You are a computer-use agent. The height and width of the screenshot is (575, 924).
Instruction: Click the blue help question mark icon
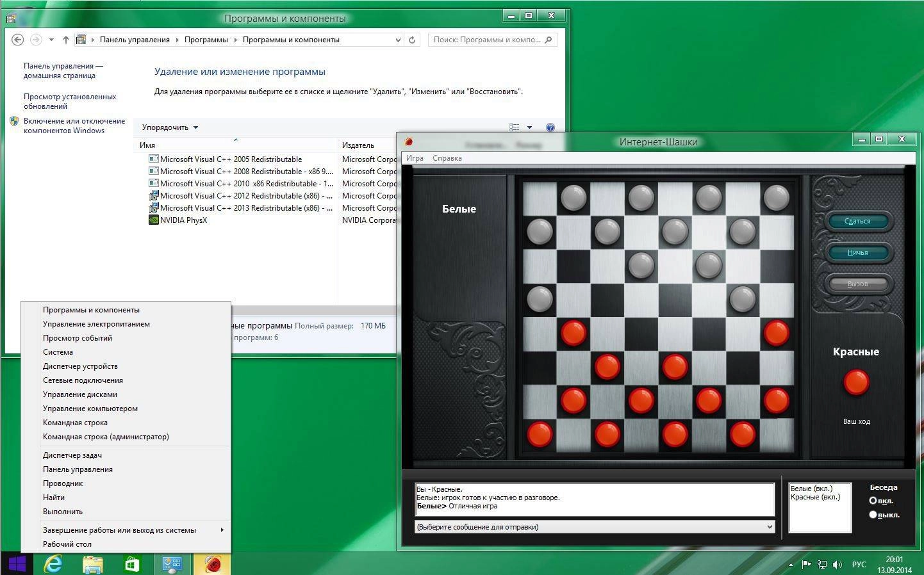550,127
